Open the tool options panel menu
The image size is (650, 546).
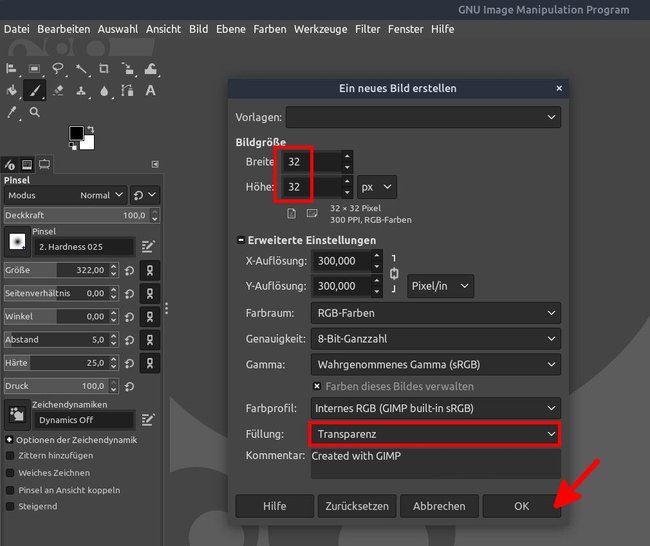point(155,165)
